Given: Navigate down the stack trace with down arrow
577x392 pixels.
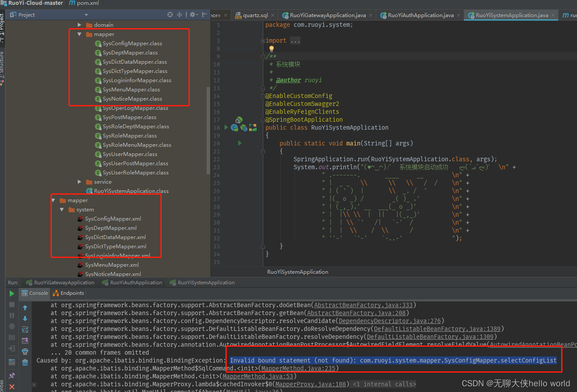Looking at the screenshot, I should (25, 319).
